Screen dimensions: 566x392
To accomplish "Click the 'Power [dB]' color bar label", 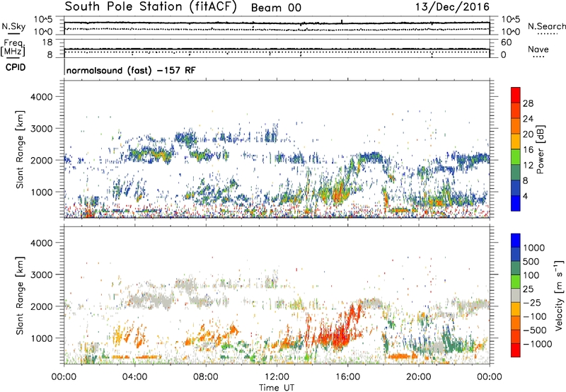I will (540, 150).
